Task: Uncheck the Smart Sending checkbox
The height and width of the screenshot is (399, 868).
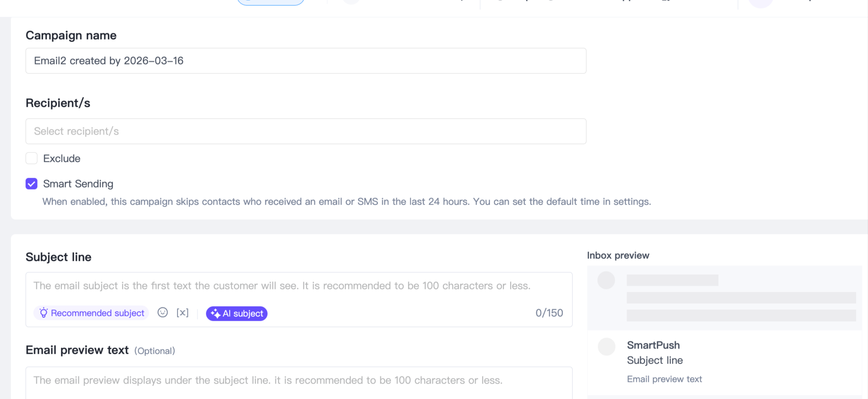Action: click(32, 184)
